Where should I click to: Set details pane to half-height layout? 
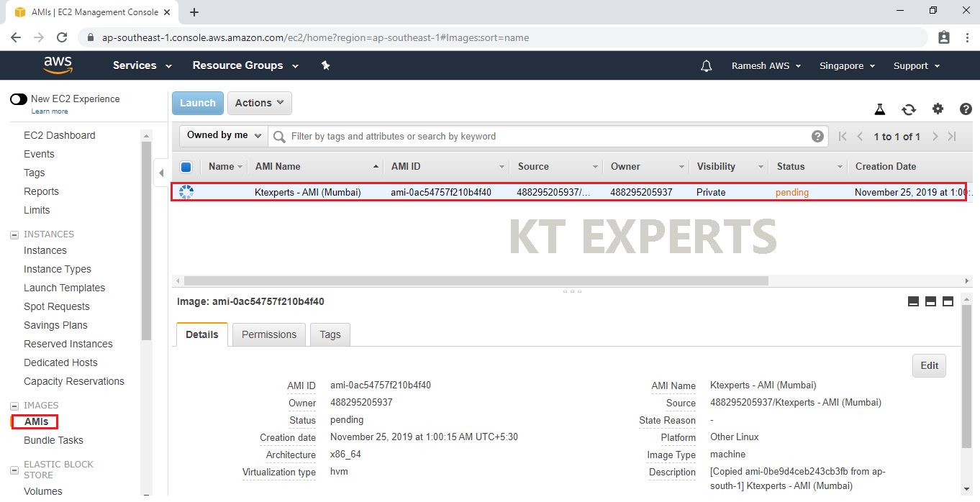(930, 301)
